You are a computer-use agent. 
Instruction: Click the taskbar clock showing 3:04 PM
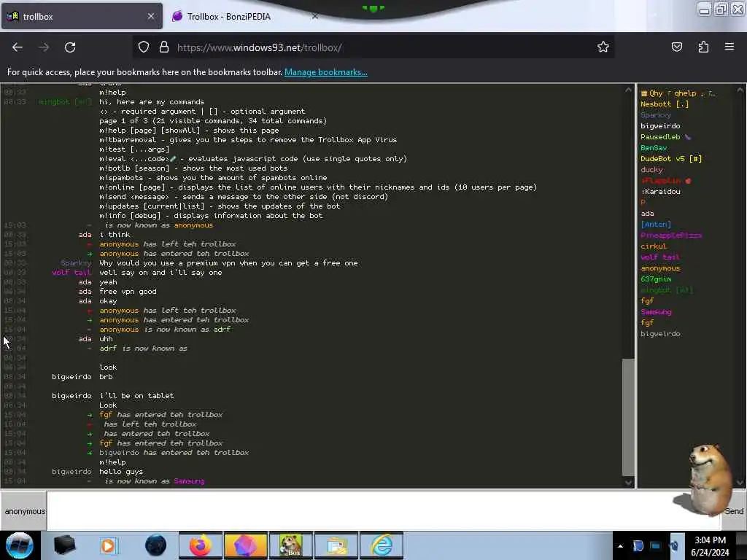click(x=710, y=545)
